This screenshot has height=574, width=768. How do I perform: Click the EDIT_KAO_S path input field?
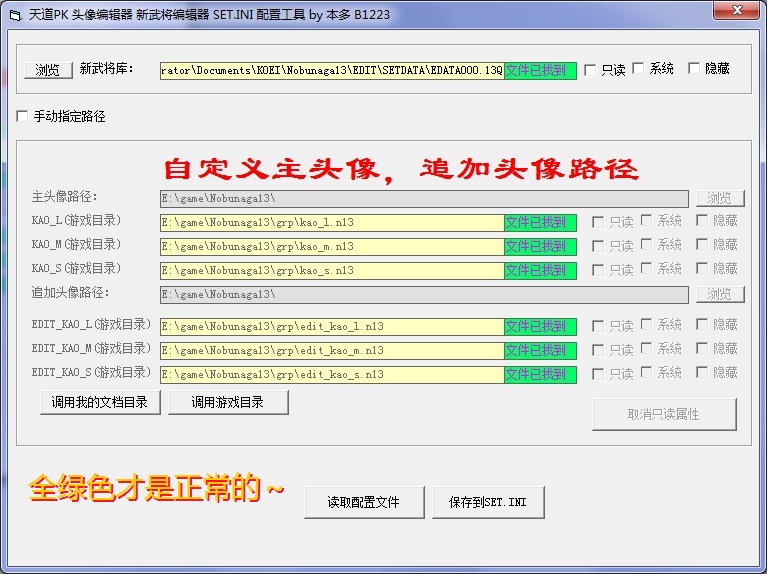pos(331,375)
